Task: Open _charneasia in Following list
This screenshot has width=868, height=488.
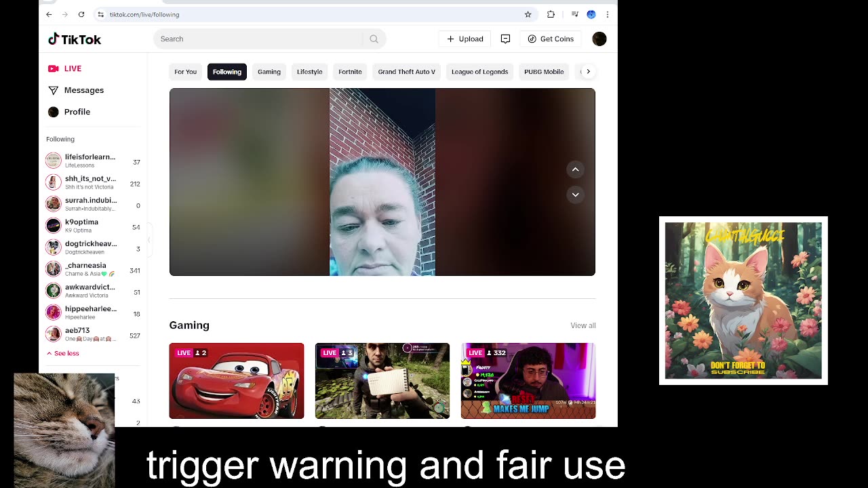Action: point(93,269)
